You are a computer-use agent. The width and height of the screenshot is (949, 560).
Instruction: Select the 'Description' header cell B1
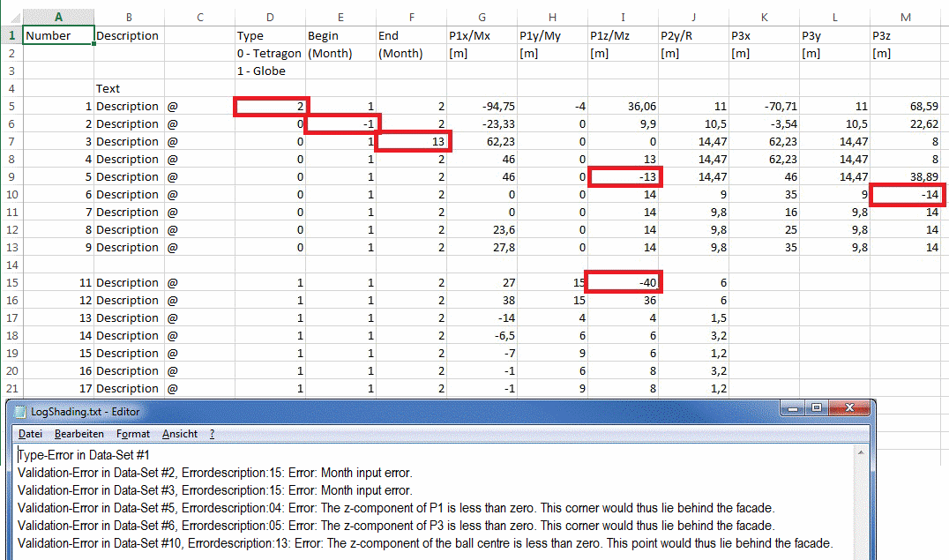pyautogui.click(x=129, y=36)
